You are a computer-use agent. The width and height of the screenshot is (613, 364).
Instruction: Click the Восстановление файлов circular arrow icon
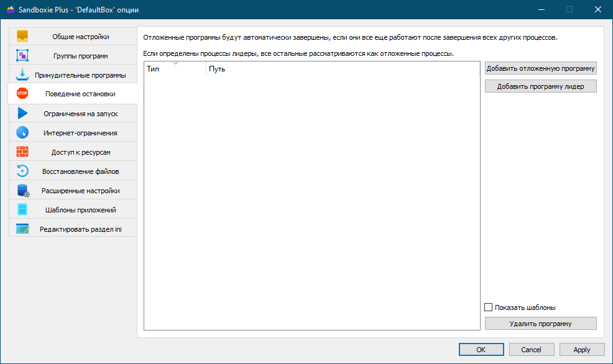tap(22, 171)
